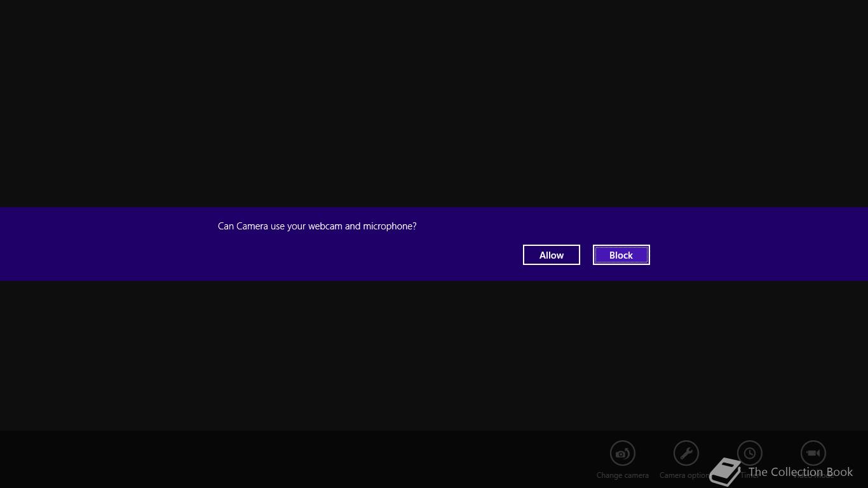
Task: Select the Timer clock icon
Action: [x=750, y=453]
